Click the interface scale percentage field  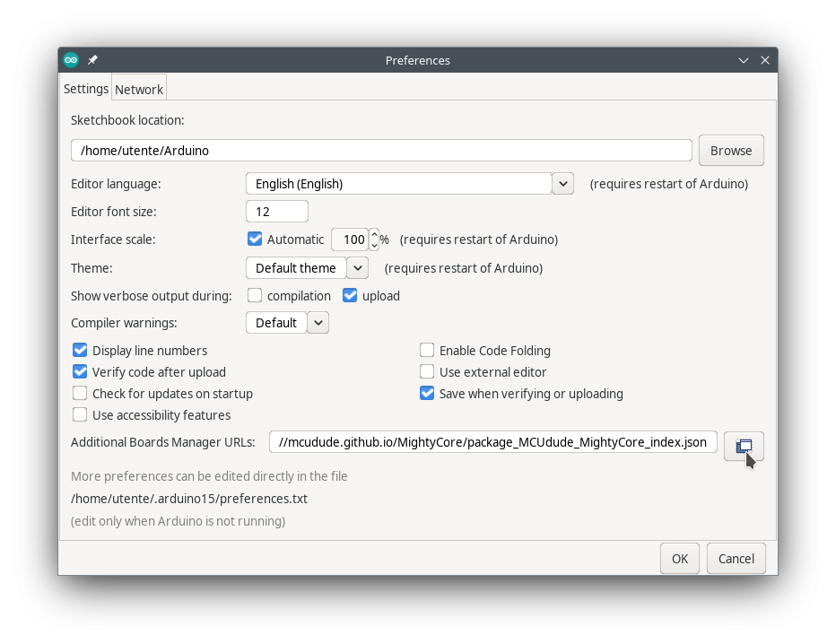pos(349,239)
